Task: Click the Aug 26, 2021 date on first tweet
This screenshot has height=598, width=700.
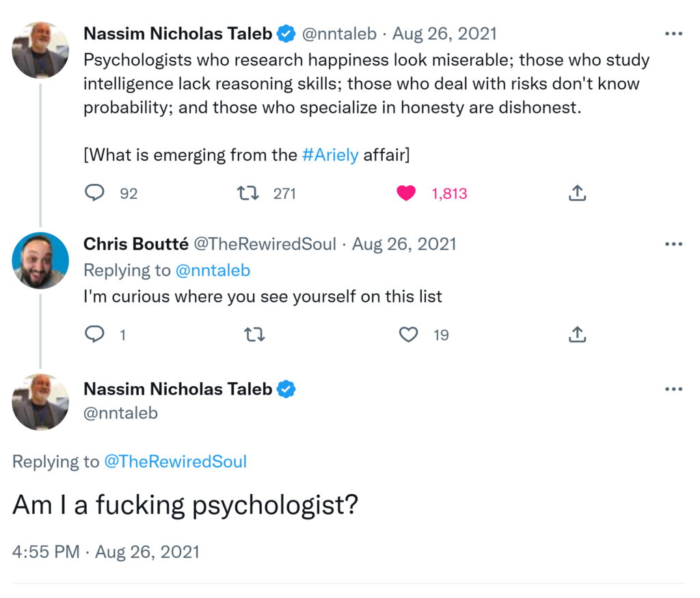Action: coord(444,33)
